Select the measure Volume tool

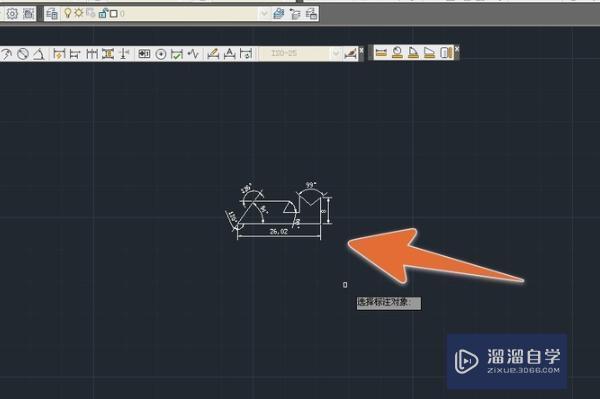click(446, 52)
